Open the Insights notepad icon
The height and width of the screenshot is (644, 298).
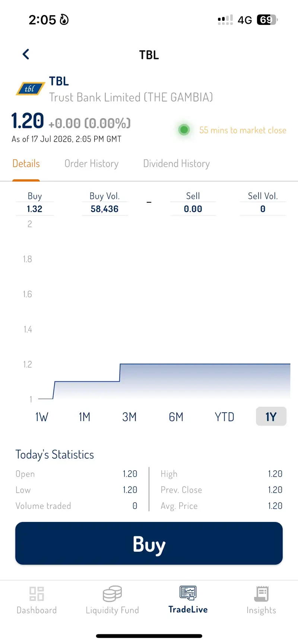pyautogui.click(x=261, y=593)
